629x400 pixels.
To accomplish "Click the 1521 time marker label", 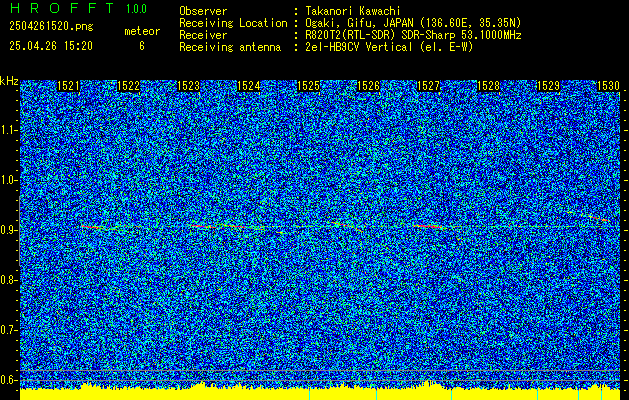I will [x=69, y=86].
